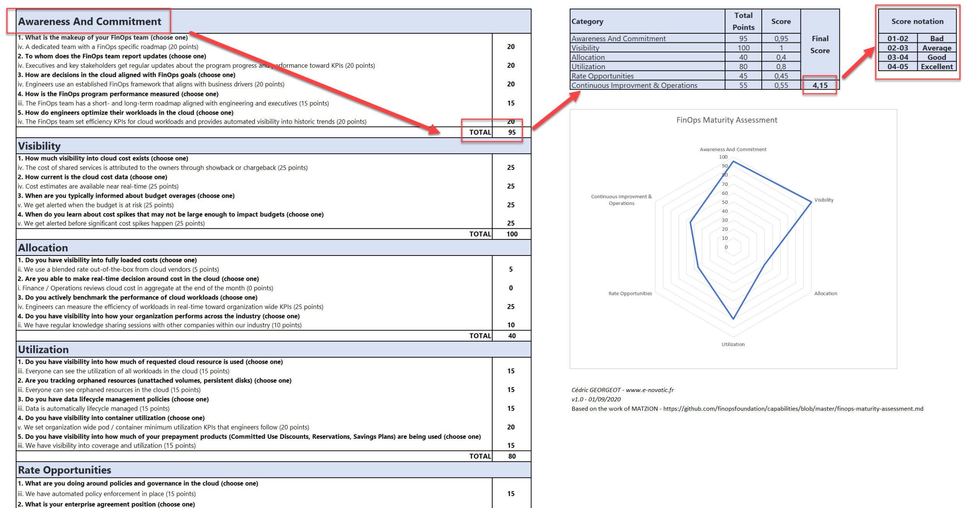Click the Utilization section total value 80
980x508 pixels.
click(512, 456)
